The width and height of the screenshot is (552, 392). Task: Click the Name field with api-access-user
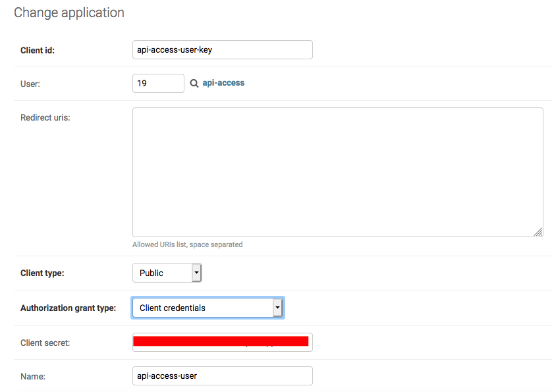click(x=222, y=376)
